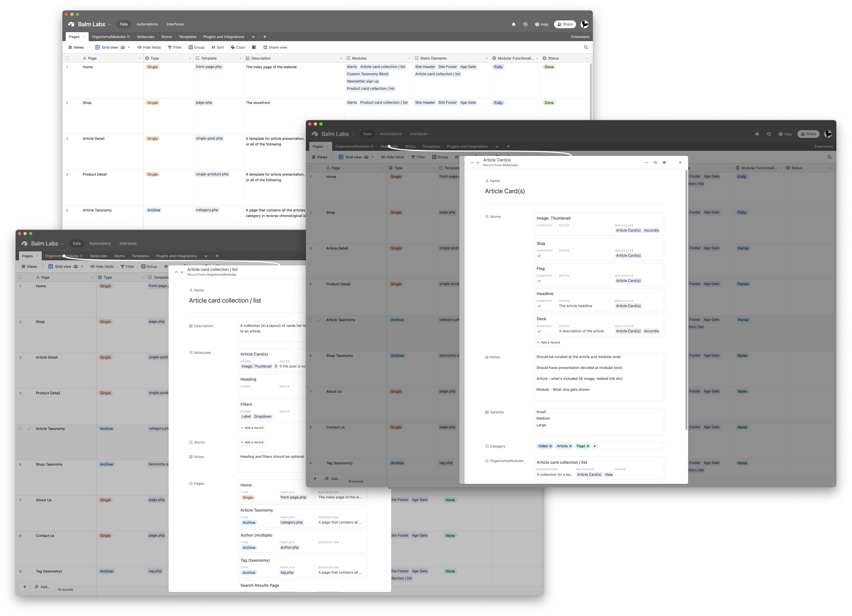The height and width of the screenshot is (616, 852).
Task: Open the Headline linked atom card
Action: click(x=599, y=300)
